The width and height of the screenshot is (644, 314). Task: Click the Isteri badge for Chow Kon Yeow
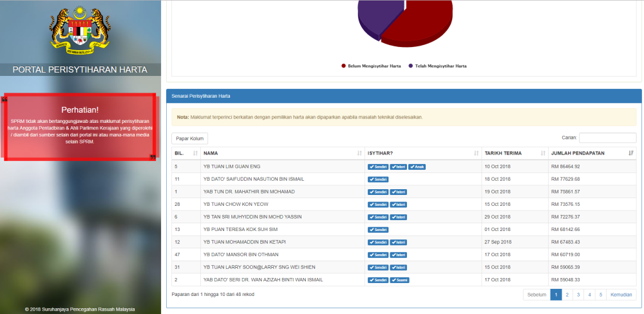click(x=399, y=205)
